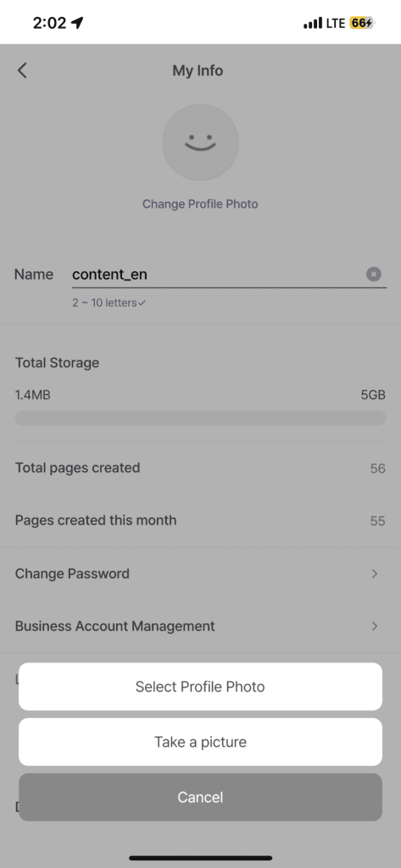Click the checkmark beside 2 ~ 10 letters
Viewport: 401px width, 868px height.
[x=142, y=303]
